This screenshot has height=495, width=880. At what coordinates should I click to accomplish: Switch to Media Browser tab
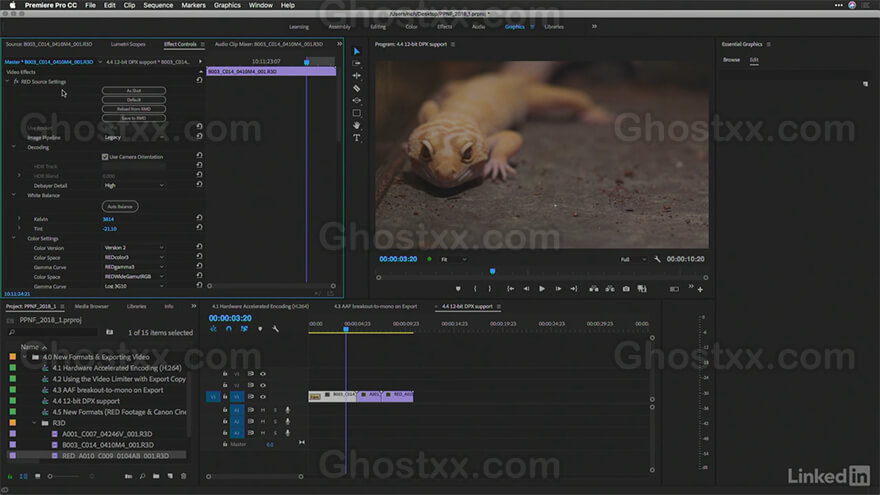pyautogui.click(x=91, y=306)
